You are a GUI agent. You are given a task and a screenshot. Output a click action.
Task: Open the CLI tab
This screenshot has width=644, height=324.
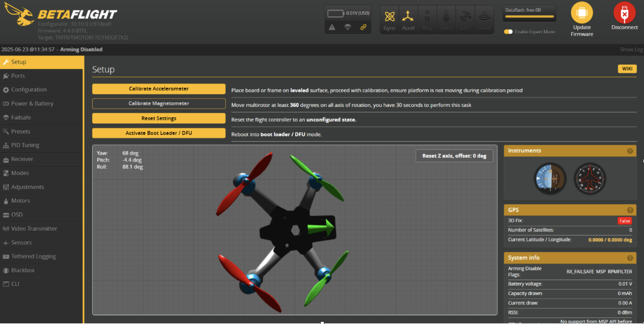click(x=41, y=284)
